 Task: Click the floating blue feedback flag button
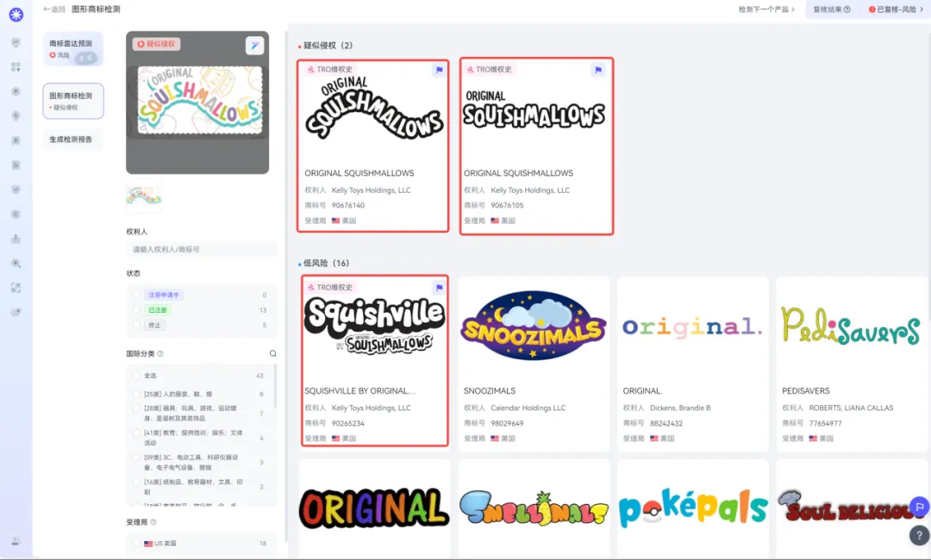920,507
